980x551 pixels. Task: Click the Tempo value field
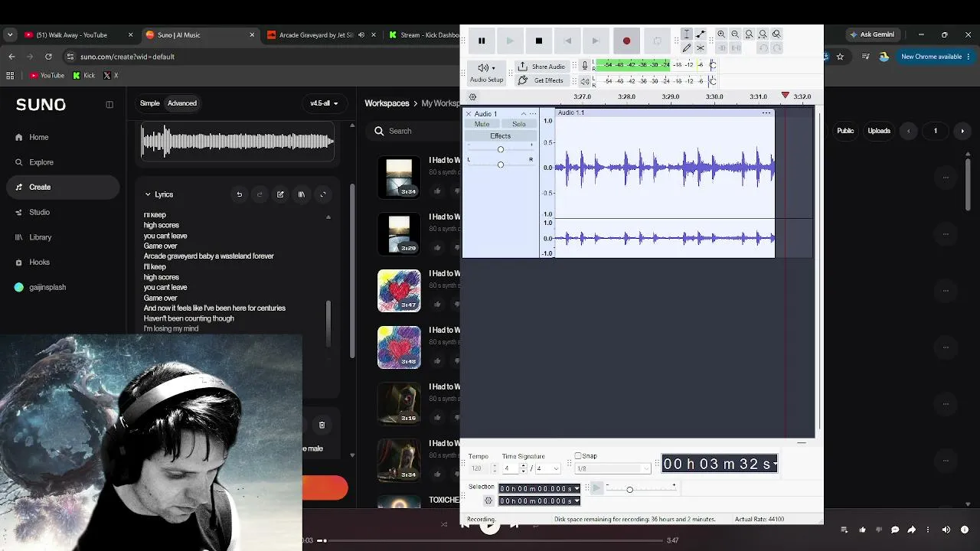[x=478, y=468]
